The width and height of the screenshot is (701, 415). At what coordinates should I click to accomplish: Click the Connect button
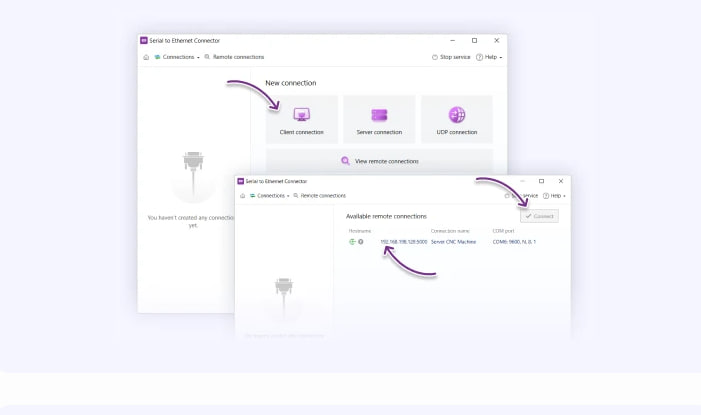(539, 216)
